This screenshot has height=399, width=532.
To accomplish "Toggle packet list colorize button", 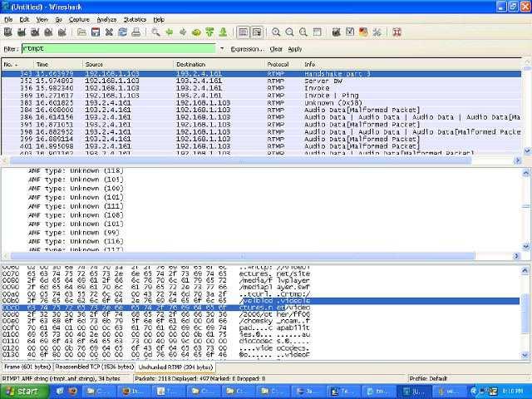I will coord(243,32).
